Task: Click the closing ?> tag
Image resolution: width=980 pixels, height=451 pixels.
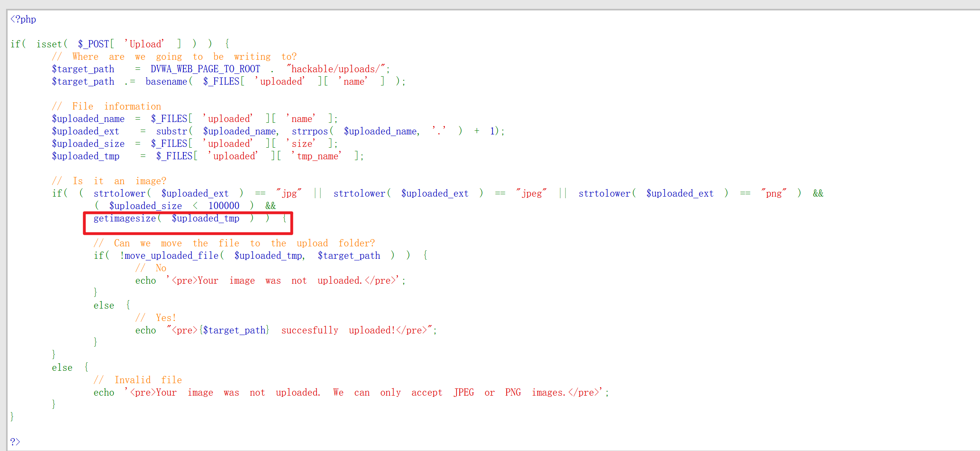Action: (15, 442)
